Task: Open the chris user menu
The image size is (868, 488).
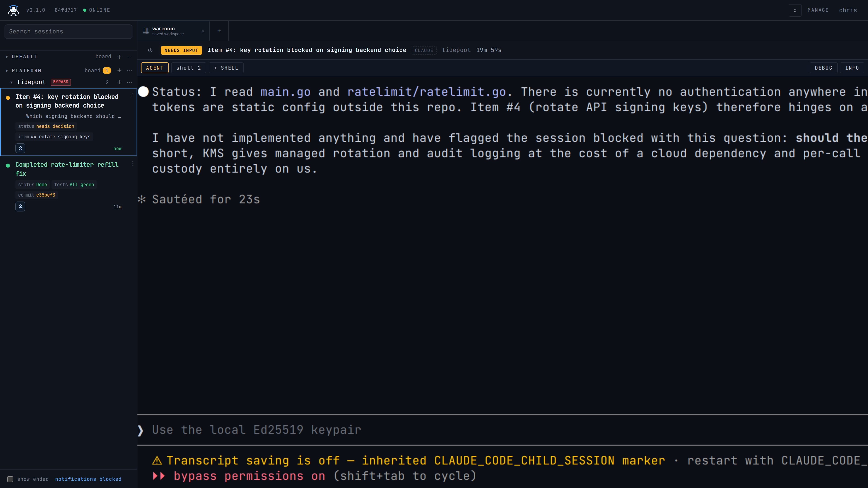Action: [x=848, y=10]
